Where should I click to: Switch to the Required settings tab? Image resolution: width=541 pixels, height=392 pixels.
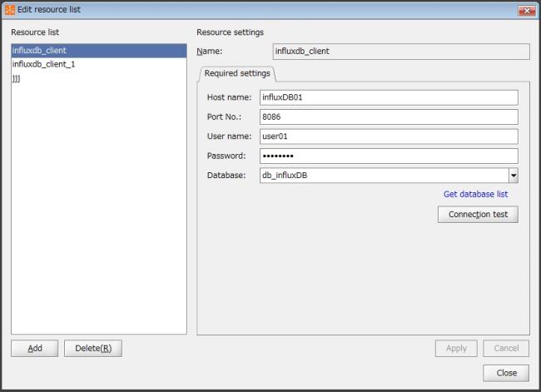coord(237,73)
